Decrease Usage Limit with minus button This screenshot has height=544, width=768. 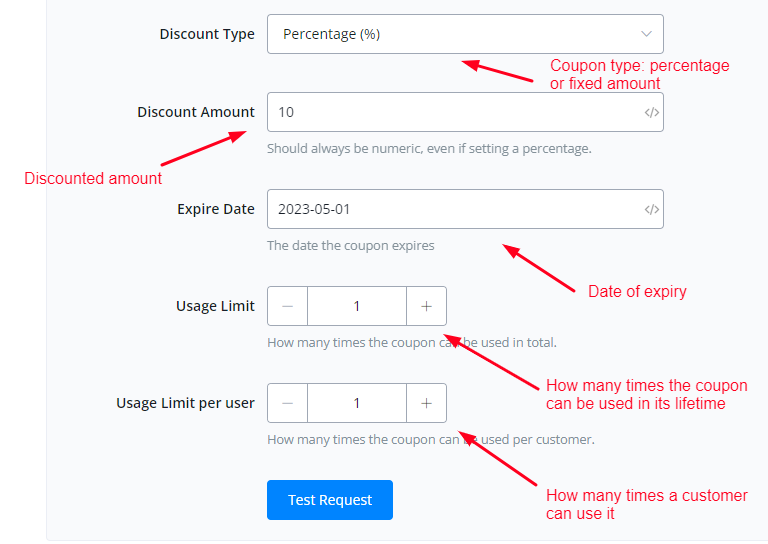click(x=288, y=306)
